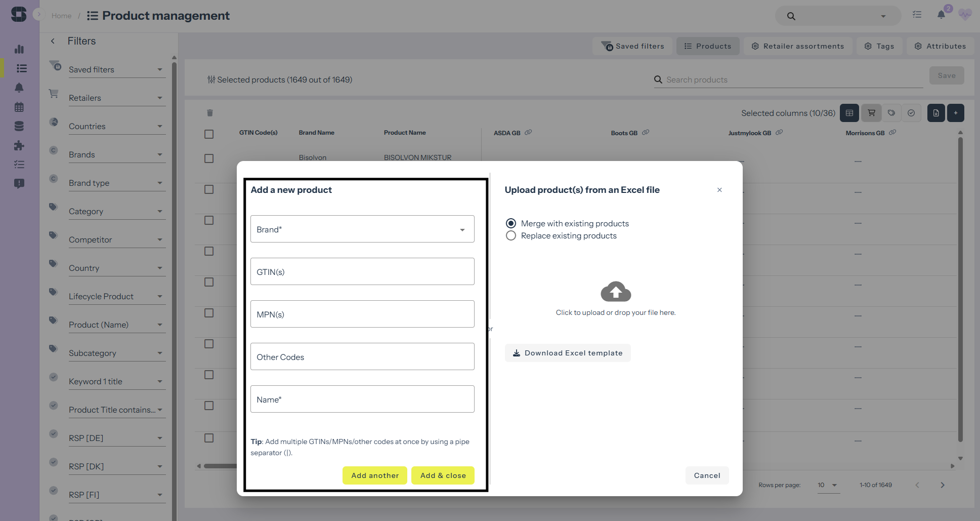This screenshot has width=980, height=521.
Task: Open the calendar icon in left sidebar
Action: tap(19, 107)
